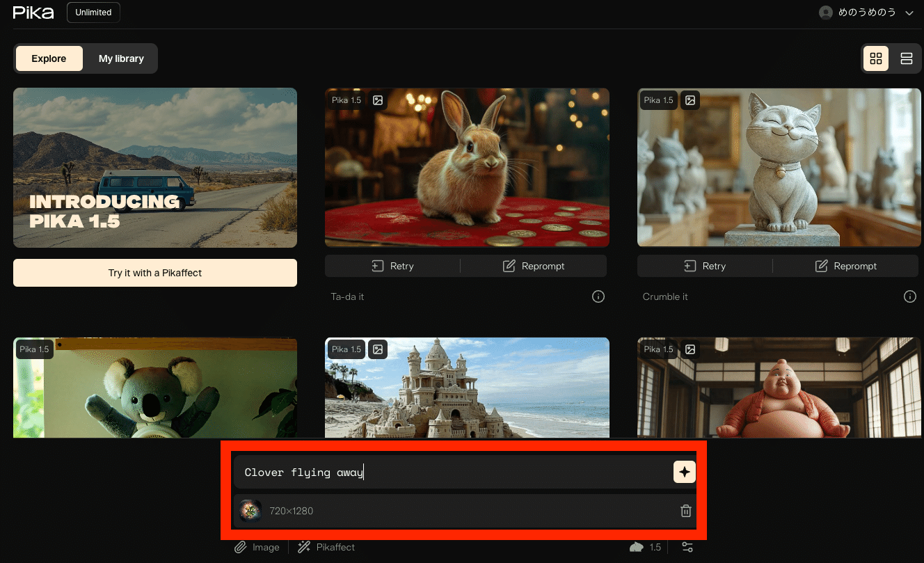Screen dimensions: 924x563
Task: Click Pika 1.5 badge on rabbit card
Action: 346,100
